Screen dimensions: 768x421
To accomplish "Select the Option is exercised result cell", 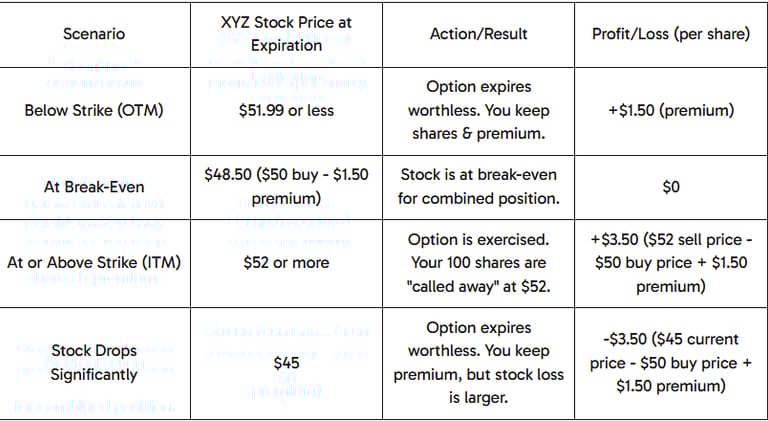I will (479, 263).
